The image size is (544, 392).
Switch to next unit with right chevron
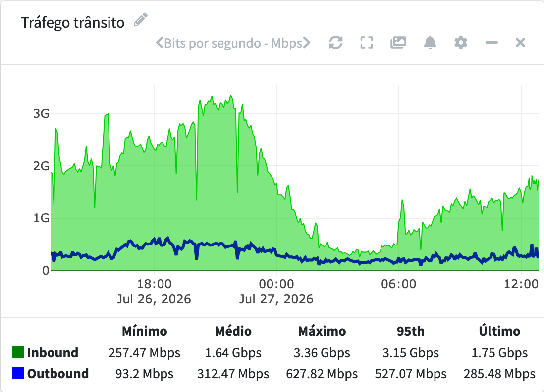click(x=306, y=43)
